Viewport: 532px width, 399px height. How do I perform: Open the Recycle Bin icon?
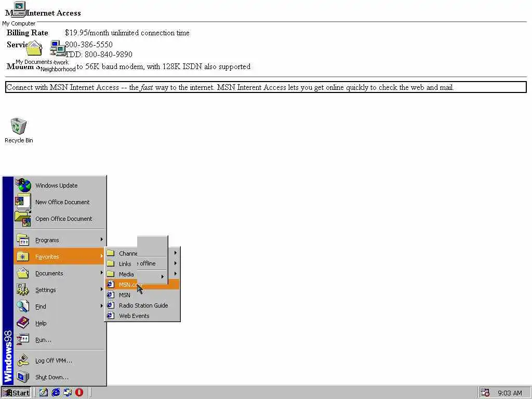(18, 126)
